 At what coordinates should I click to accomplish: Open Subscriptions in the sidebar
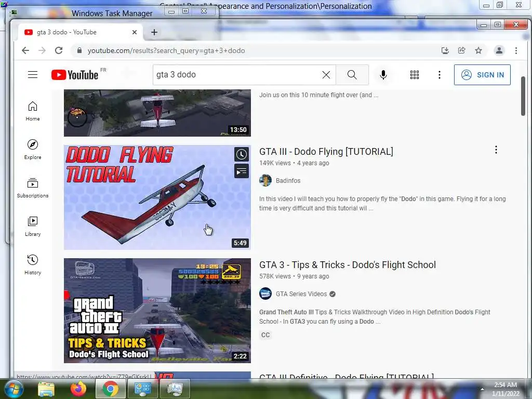click(33, 188)
